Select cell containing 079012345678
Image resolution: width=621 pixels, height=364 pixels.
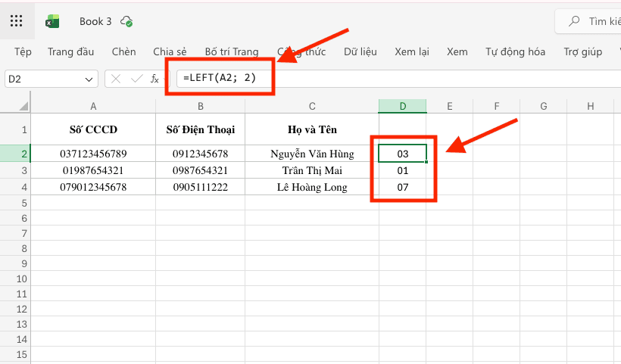point(93,187)
